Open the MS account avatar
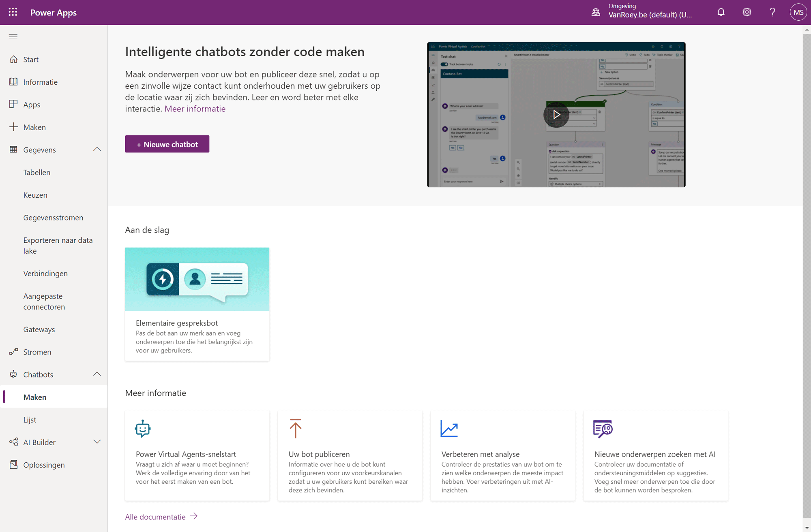The height and width of the screenshot is (532, 811). (x=798, y=12)
